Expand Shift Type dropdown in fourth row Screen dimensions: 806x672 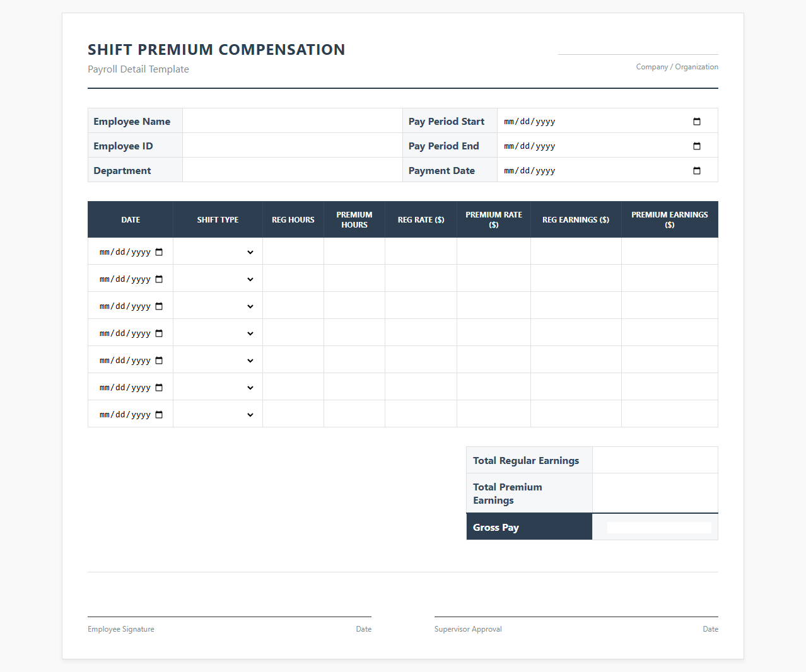[x=218, y=333]
